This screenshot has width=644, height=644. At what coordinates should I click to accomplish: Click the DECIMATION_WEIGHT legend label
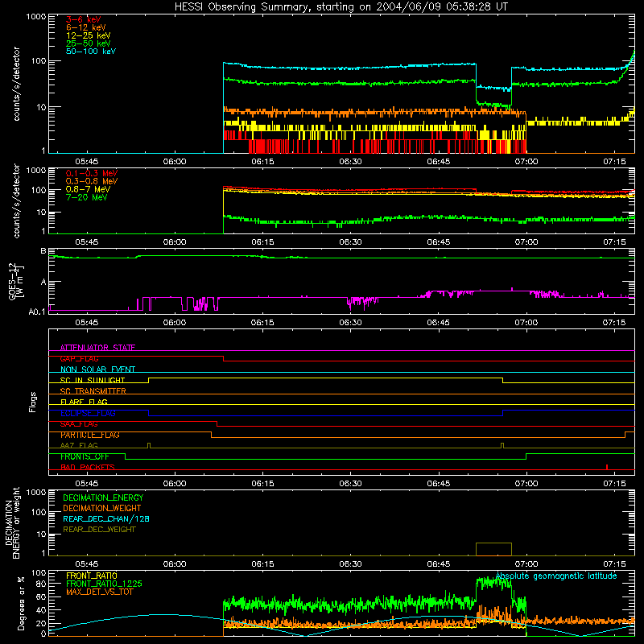click(x=102, y=508)
